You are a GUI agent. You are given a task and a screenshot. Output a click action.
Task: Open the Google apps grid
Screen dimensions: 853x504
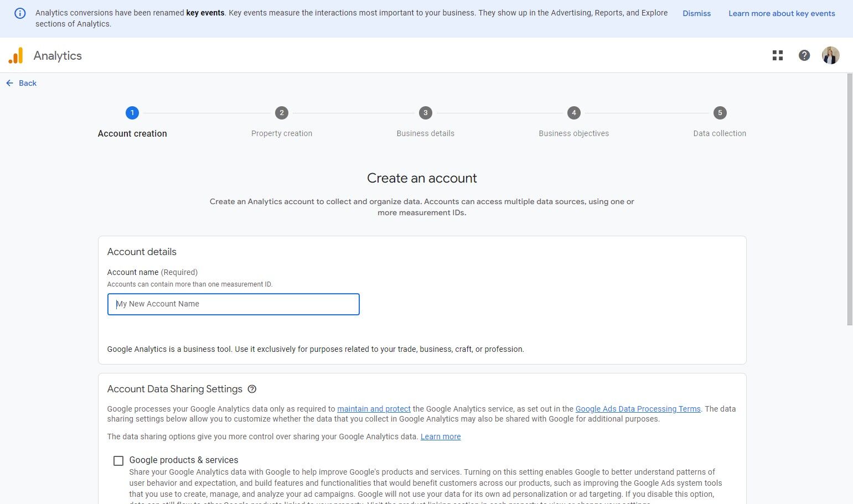pos(778,55)
